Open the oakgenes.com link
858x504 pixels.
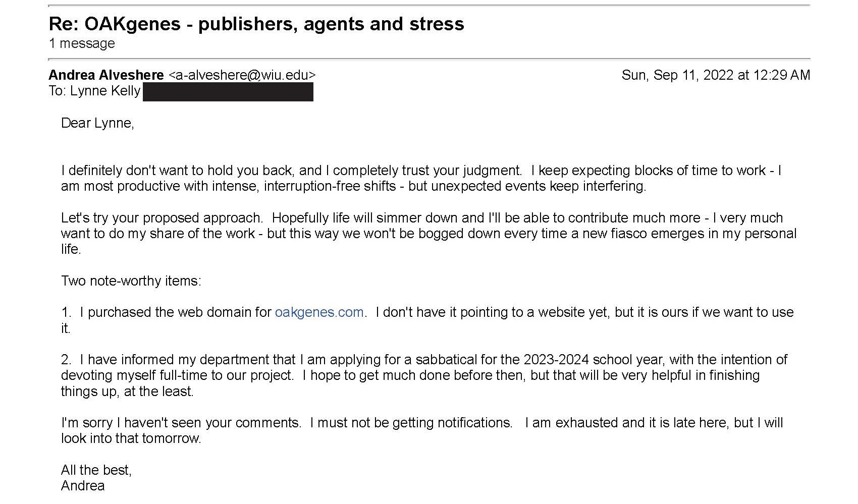(x=319, y=312)
